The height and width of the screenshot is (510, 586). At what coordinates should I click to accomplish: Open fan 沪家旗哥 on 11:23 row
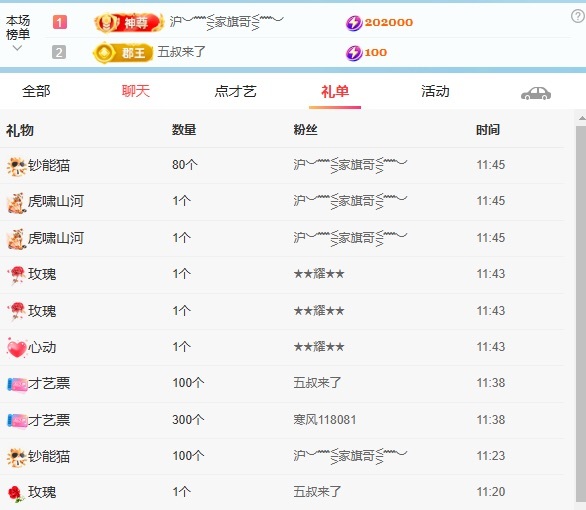click(x=350, y=456)
